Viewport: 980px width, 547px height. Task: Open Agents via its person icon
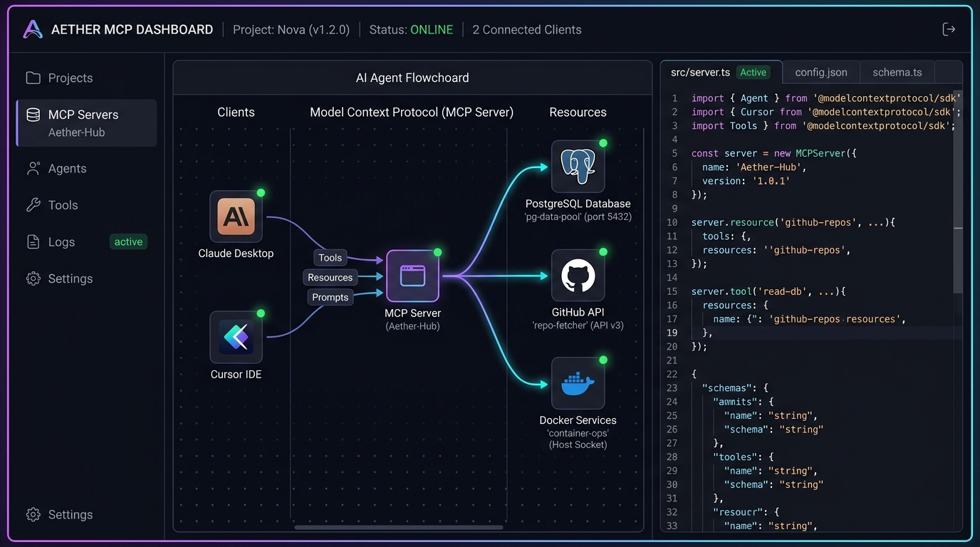point(33,168)
